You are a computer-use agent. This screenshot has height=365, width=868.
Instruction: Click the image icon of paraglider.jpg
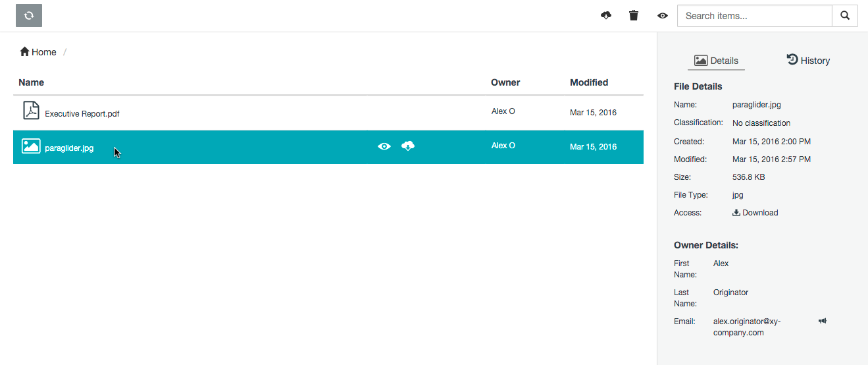click(31, 146)
